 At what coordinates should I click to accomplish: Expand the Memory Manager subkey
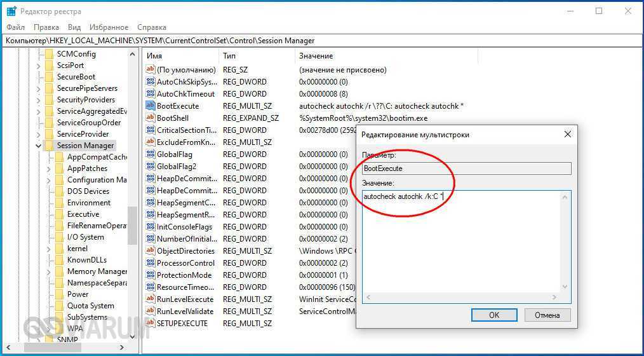pos(48,271)
